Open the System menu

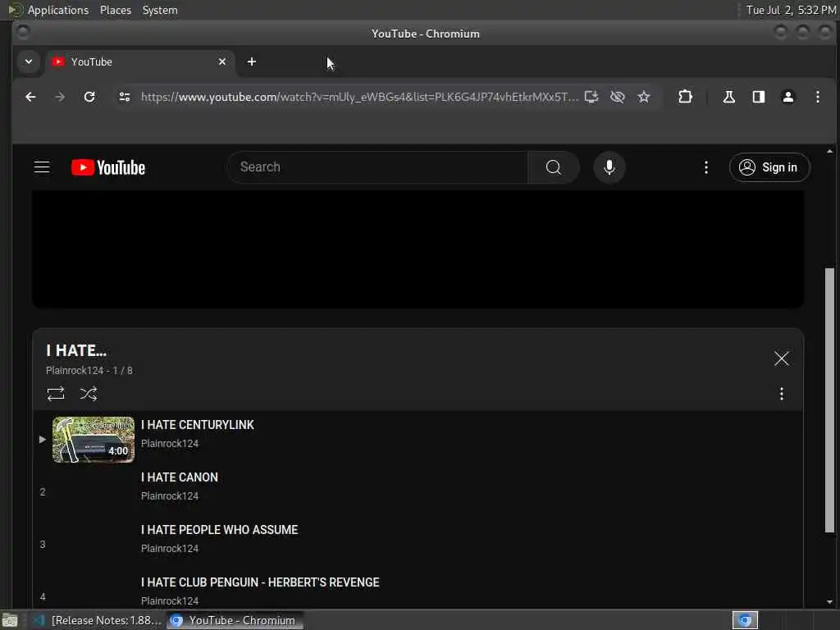point(160,10)
